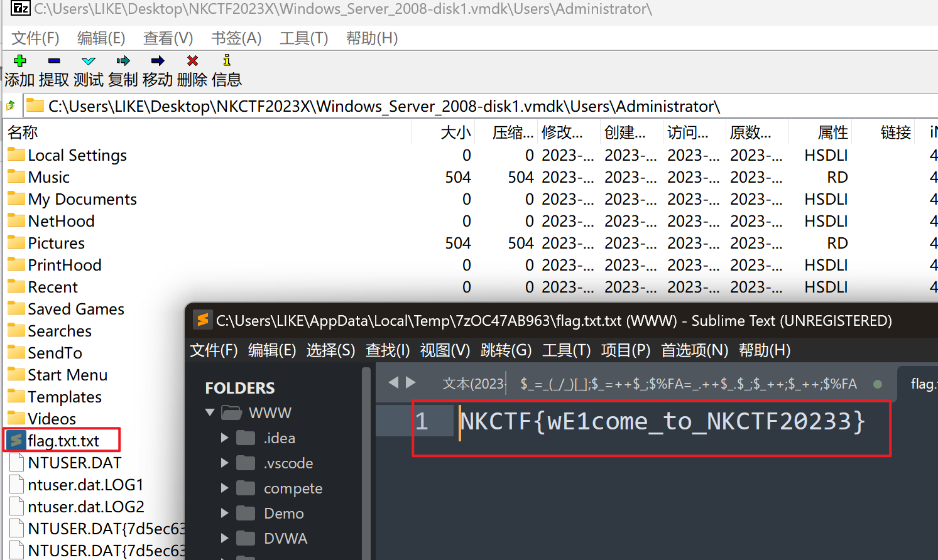This screenshot has width=938, height=560.
Task: Open the 首选项(N) menu in Sublime Text
Action: point(695,350)
